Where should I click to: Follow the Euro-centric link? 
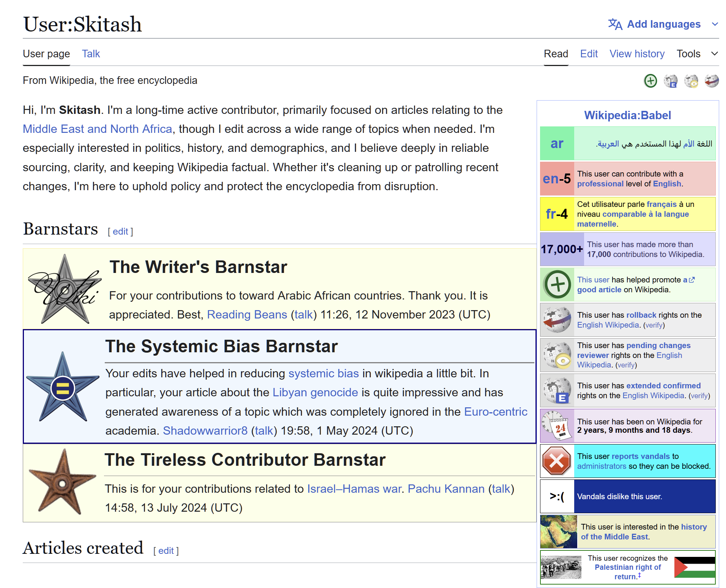pos(496,412)
